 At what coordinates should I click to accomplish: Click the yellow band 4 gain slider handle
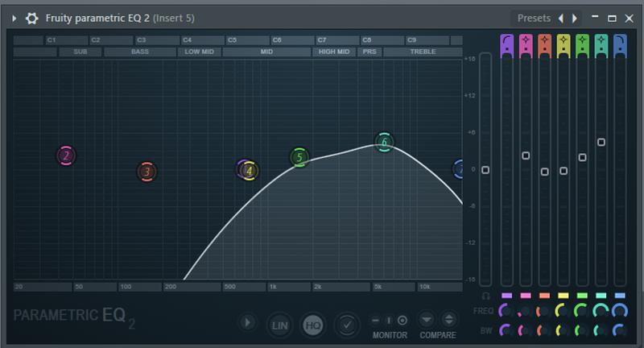point(563,171)
